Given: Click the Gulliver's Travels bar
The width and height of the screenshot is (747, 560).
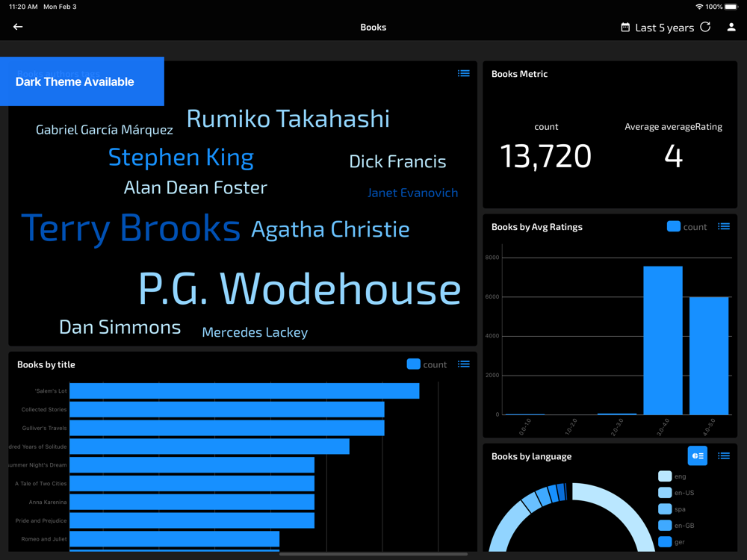Looking at the screenshot, I should click(x=227, y=428).
